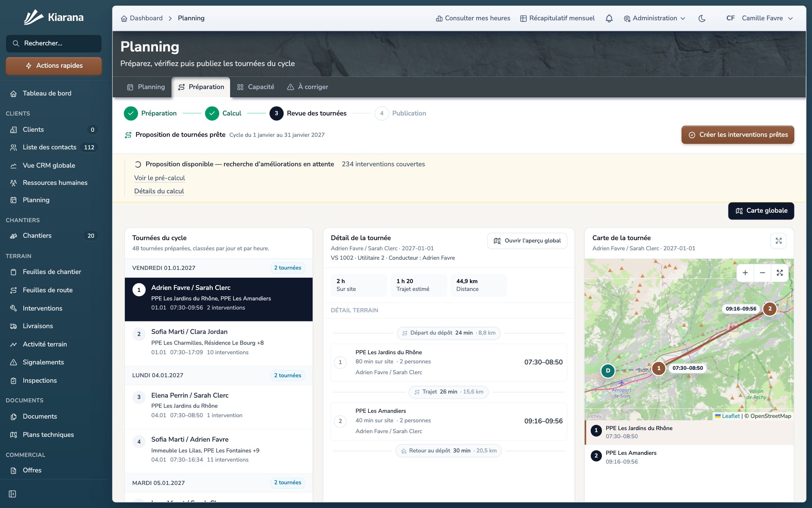Open Signalements in sidebar
Viewport: 812px width, 508px height.
(53, 362)
